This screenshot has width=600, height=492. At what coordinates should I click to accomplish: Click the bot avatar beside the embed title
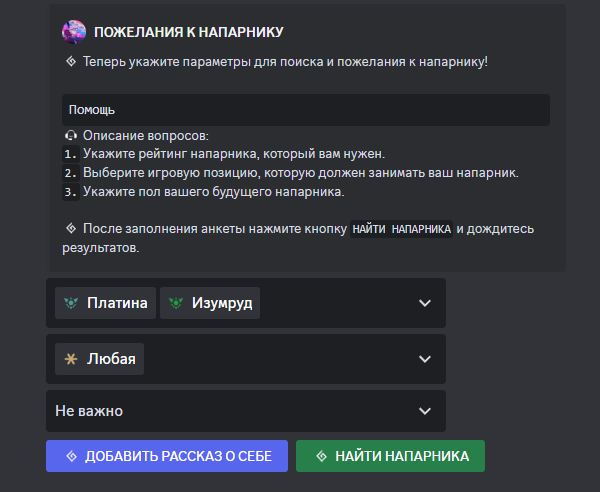tap(74, 32)
